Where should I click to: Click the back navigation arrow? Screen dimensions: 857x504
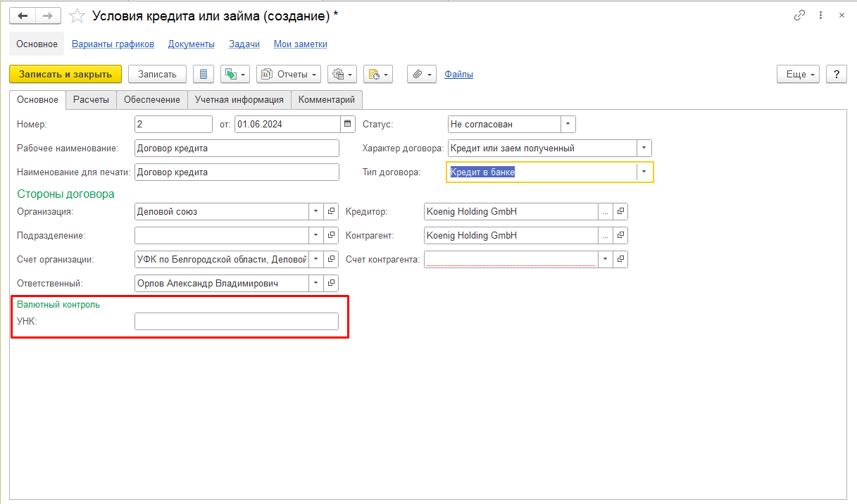(x=23, y=15)
